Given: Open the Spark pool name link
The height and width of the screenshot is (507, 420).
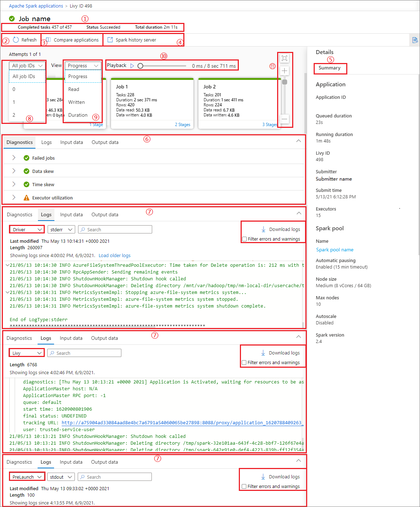Looking at the screenshot, I should pos(334,250).
